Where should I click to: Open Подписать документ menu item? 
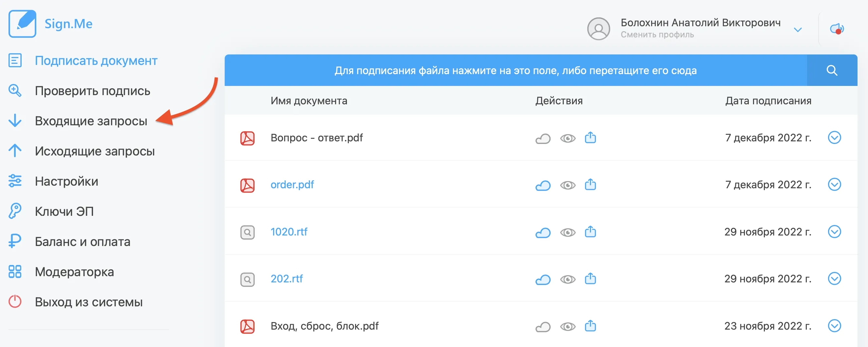[x=96, y=61]
